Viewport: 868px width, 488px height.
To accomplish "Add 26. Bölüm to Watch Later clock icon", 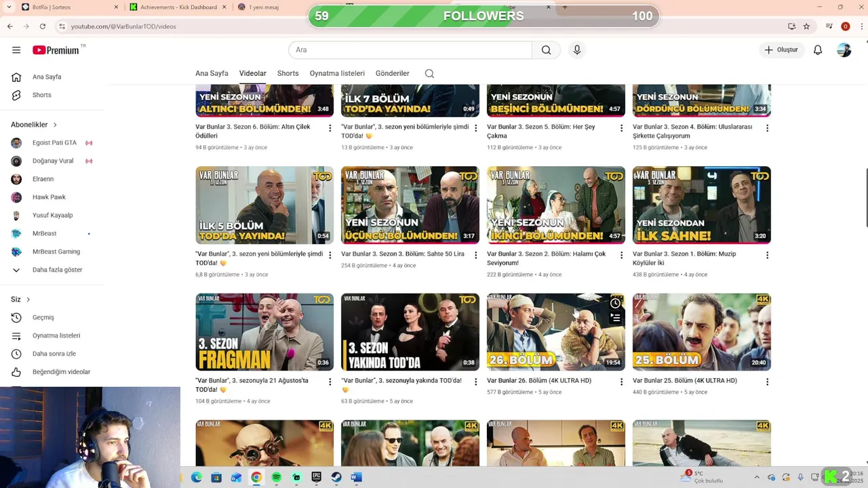I will 615,303.
